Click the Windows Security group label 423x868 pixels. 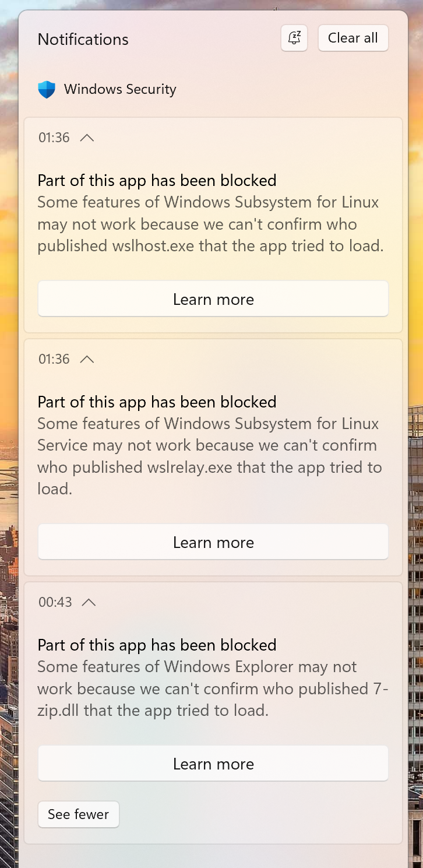(120, 89)
